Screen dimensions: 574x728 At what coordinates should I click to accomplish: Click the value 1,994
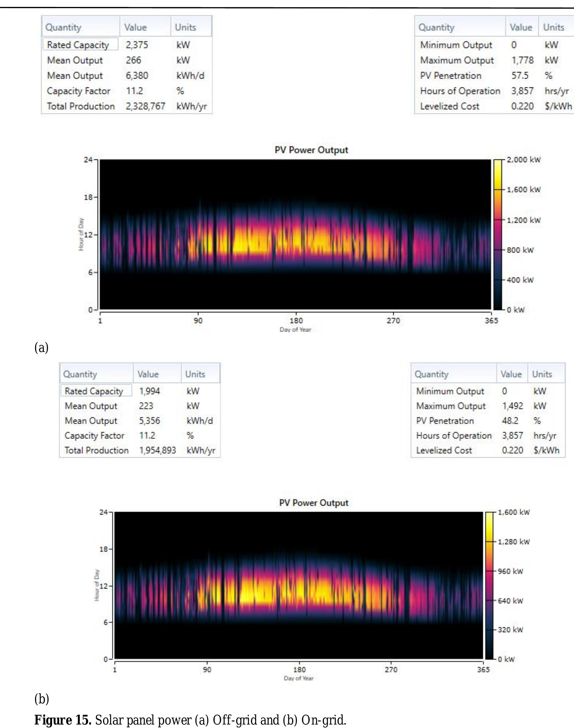(150, 391)
